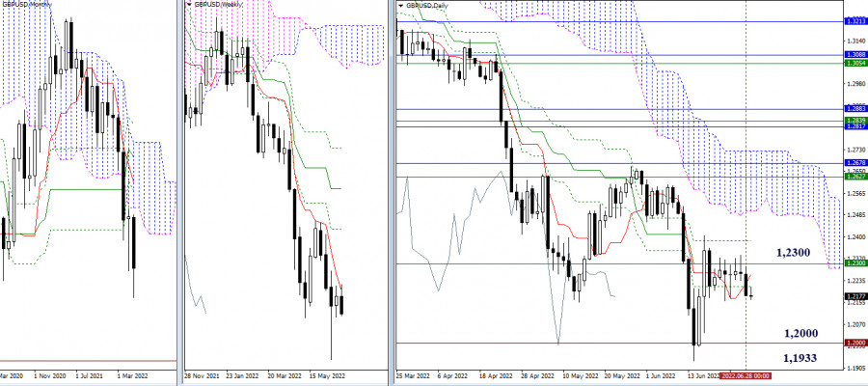
Task: Click the 1.2883 blue level price tag
Action: (856, 108)
